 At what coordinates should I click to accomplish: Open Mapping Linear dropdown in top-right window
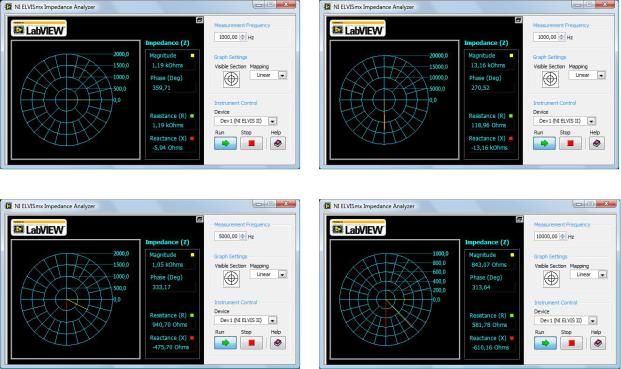tap(601, 75)
